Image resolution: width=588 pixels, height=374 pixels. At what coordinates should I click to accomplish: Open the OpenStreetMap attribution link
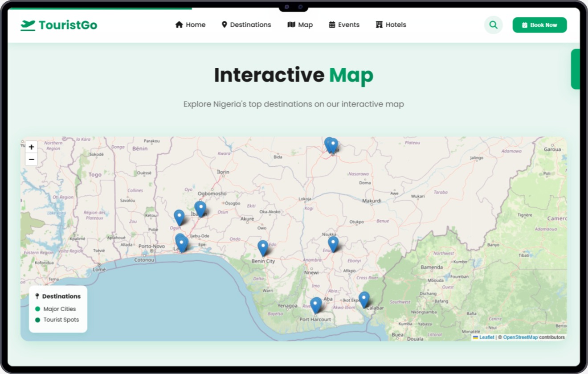pos(520,337)
